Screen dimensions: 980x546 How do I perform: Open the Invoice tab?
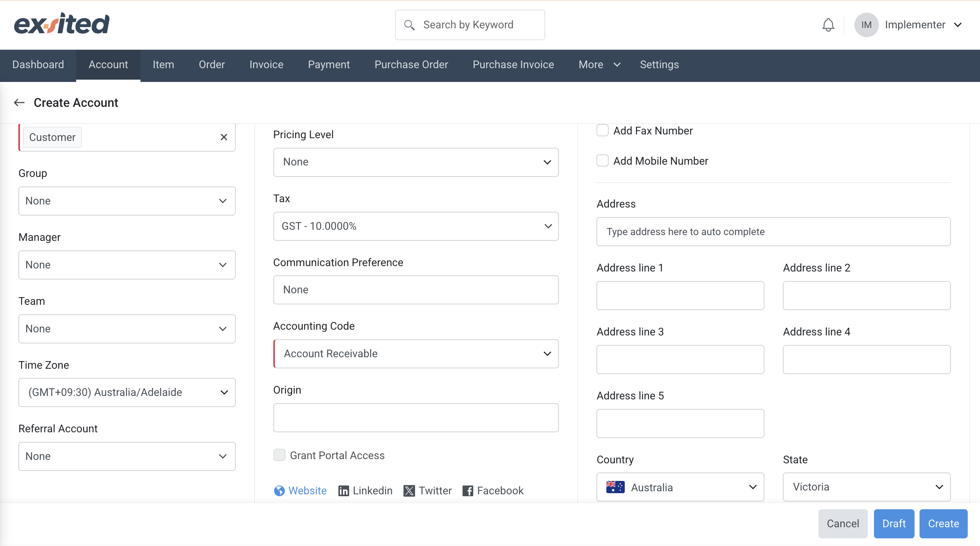pos(266,65)
